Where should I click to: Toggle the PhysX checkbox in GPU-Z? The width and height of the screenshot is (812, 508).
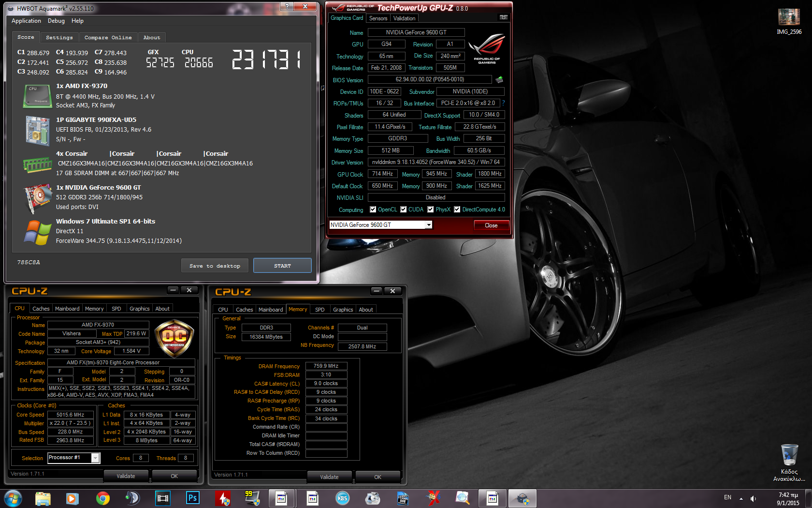[x=430, y=209]
